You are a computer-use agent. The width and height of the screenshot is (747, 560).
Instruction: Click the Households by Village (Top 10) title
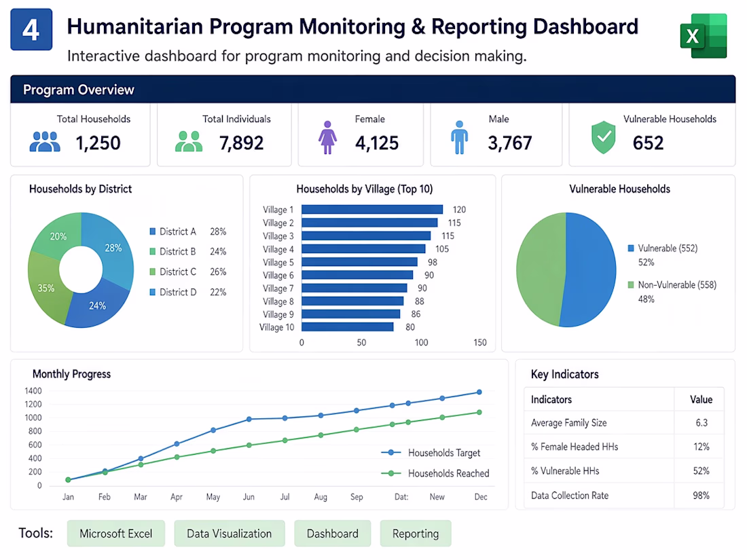365,189
